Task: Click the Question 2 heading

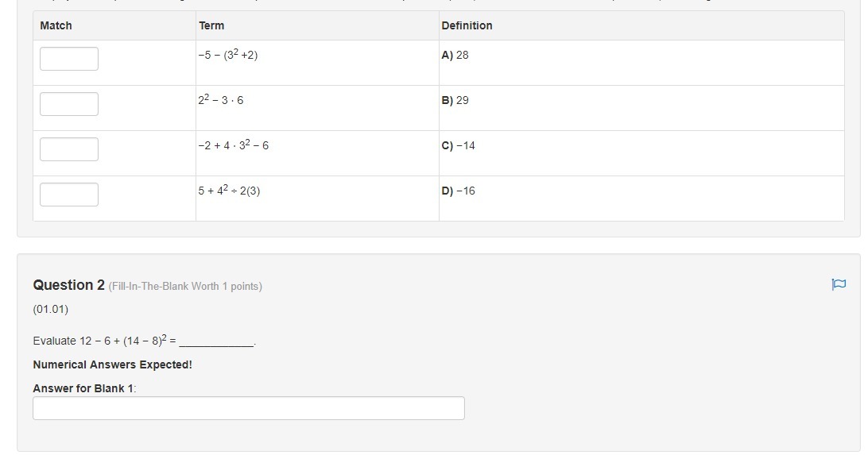Action: (68, 285)
